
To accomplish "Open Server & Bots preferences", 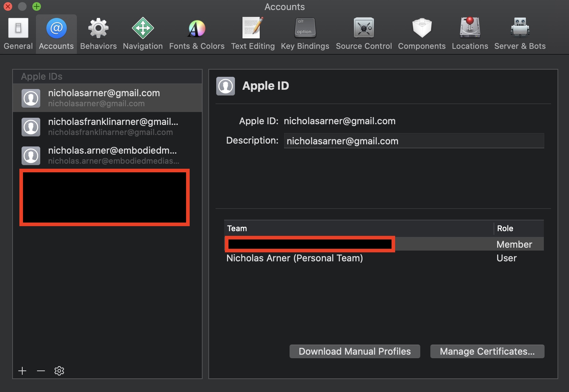I will (520, 34).
